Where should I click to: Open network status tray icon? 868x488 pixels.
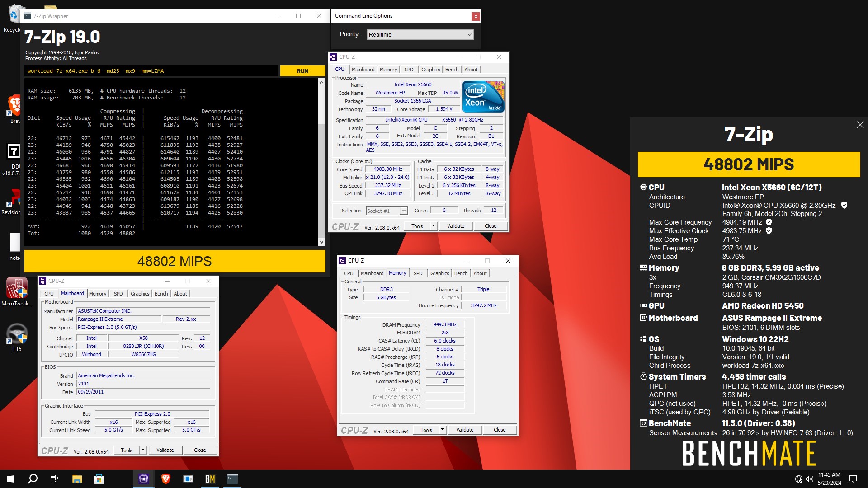tap(798, 479)
